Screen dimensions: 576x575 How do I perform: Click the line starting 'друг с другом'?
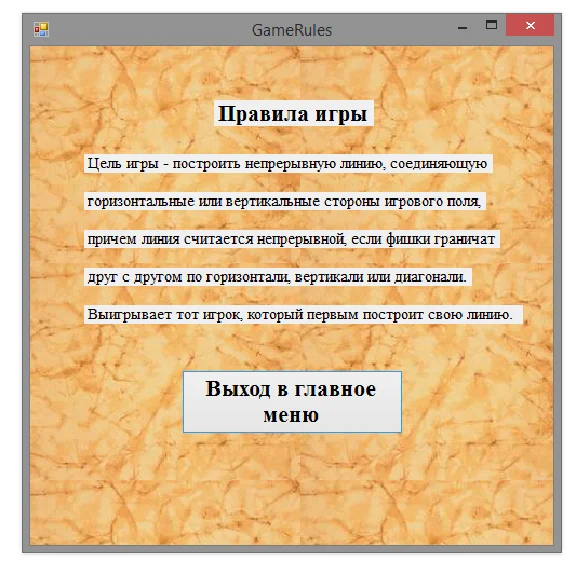coord(278,277)
